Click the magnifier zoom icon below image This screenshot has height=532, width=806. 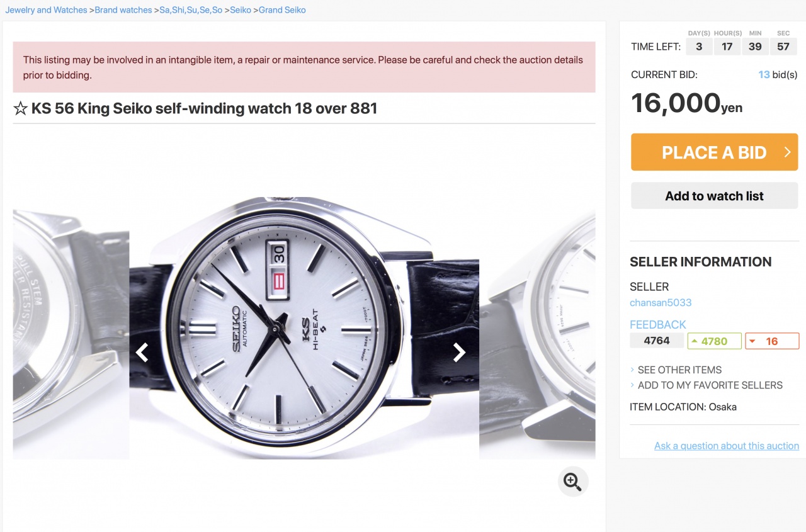tap(572, 482)
